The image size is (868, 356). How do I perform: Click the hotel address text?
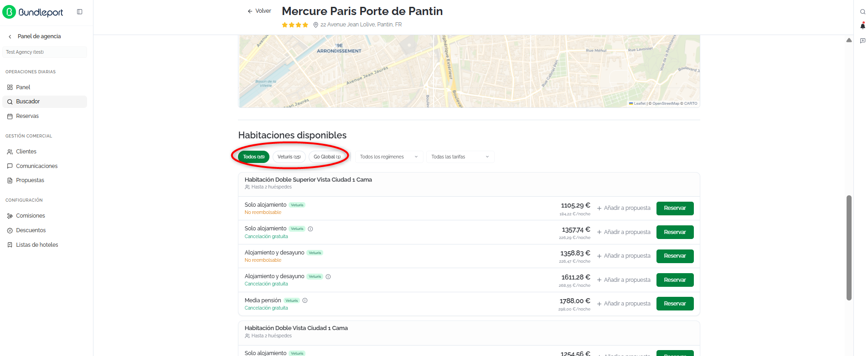(361, 25)
